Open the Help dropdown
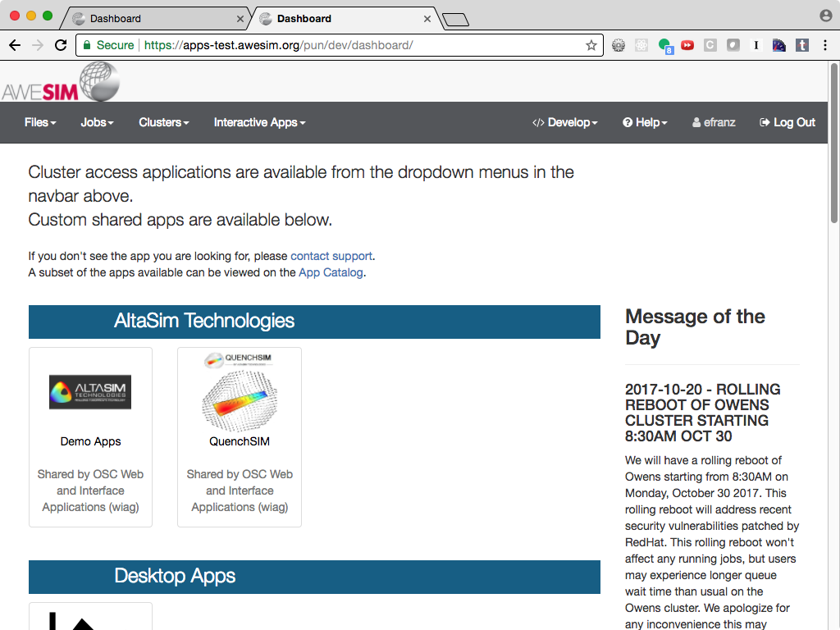The image size is (840, 630). (645, 122)
